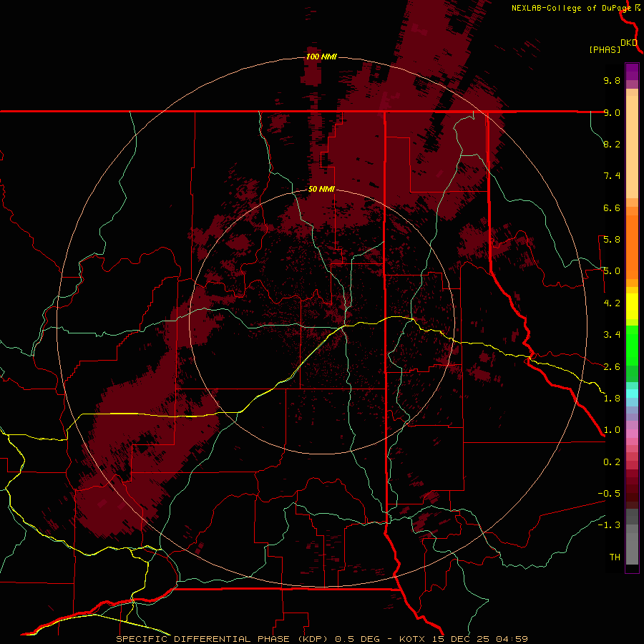Click the 7.4 scale value
This screenshot has height=644, width=644.
(x=612, y=176)
